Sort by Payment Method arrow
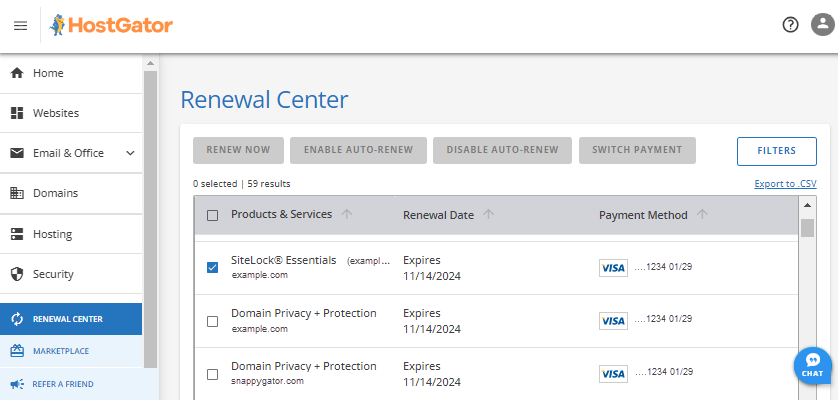 (x=702, y=214)
